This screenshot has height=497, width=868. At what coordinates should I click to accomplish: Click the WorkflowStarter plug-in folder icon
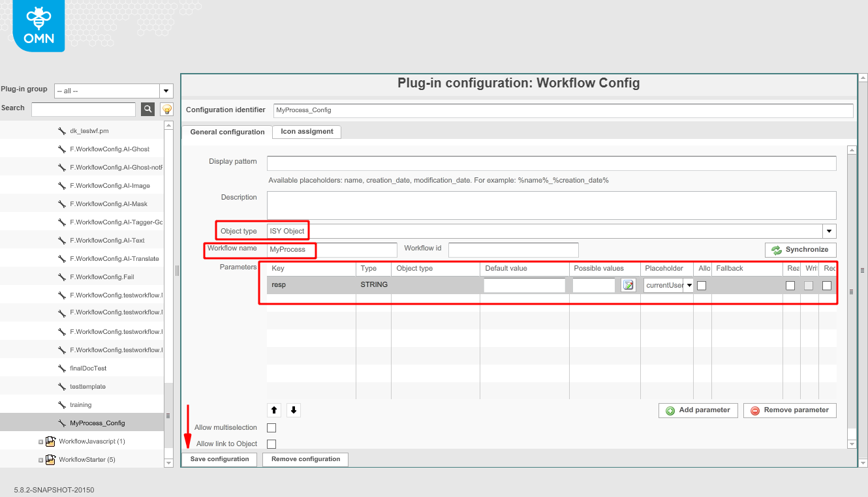point(50,460)
